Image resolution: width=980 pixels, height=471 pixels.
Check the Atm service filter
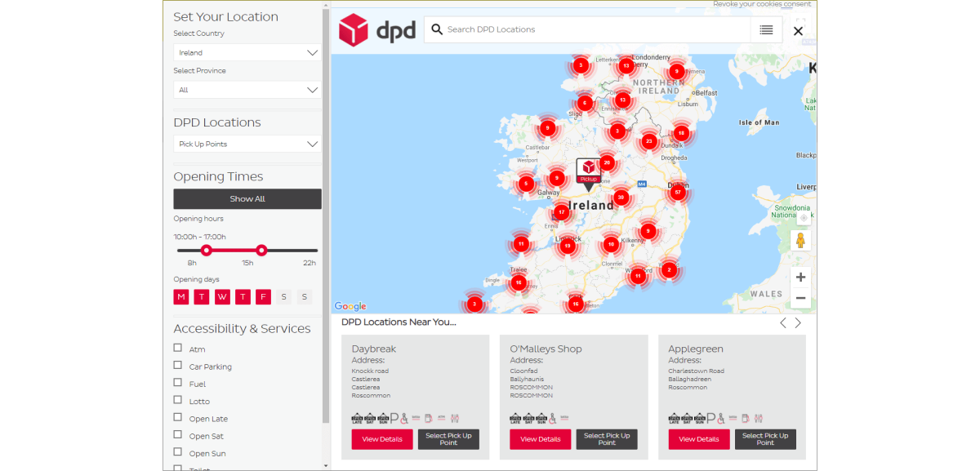(178, 348)
